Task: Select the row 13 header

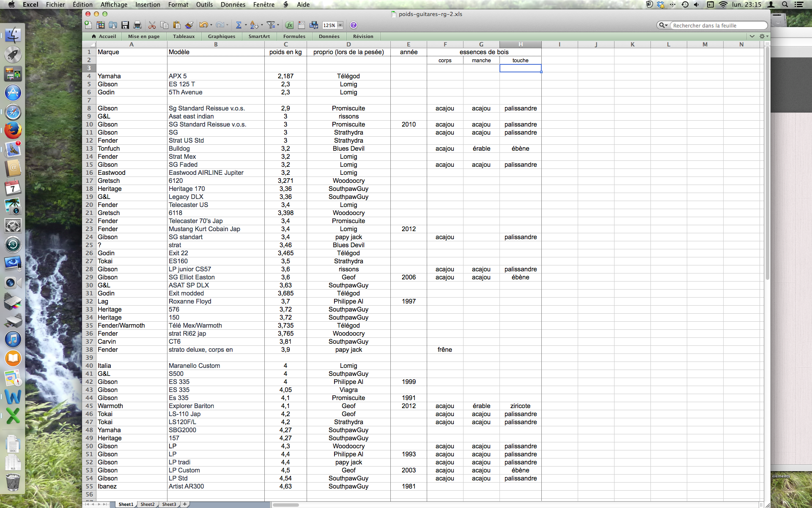Action: pyautogui.click(x=89, y=149)
